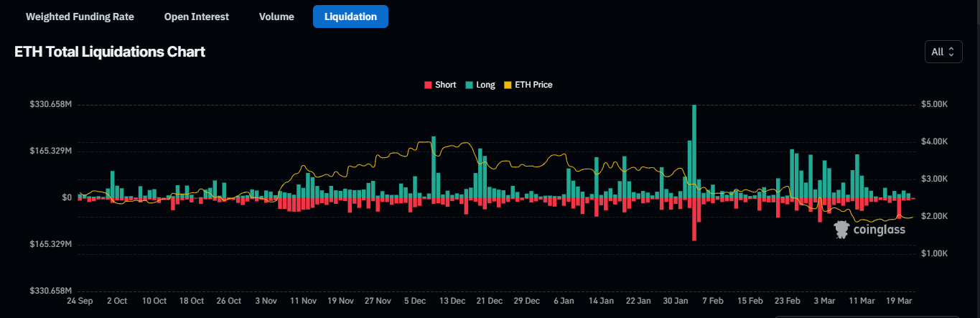Switch to the Weighted Funding Rate tab
This screenshot has width=980, height=318.
[80, 17]
